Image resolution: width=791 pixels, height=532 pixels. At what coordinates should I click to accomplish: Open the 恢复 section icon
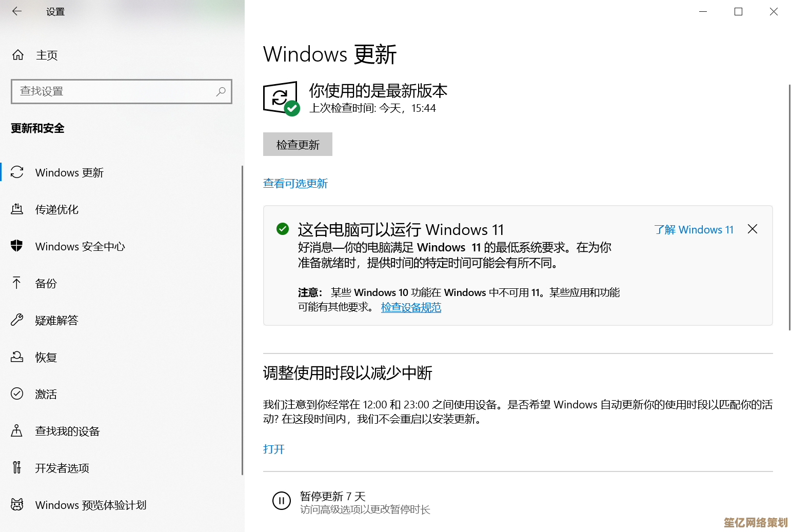17,357
